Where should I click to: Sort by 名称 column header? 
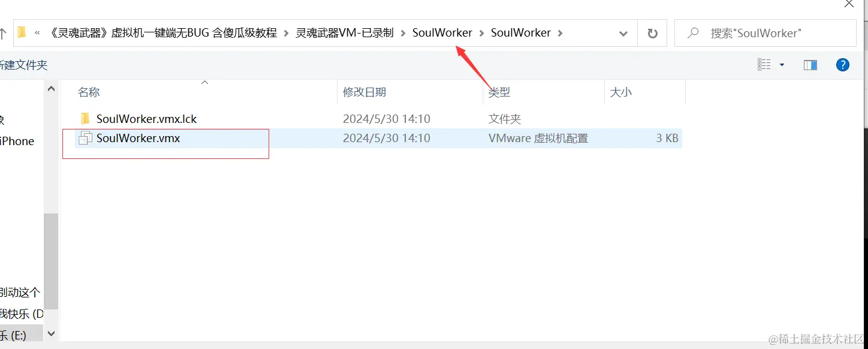point(89,92)
